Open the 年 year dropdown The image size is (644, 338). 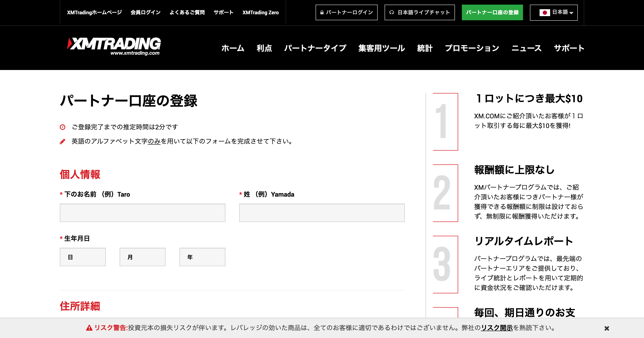(x=202, y=257)
